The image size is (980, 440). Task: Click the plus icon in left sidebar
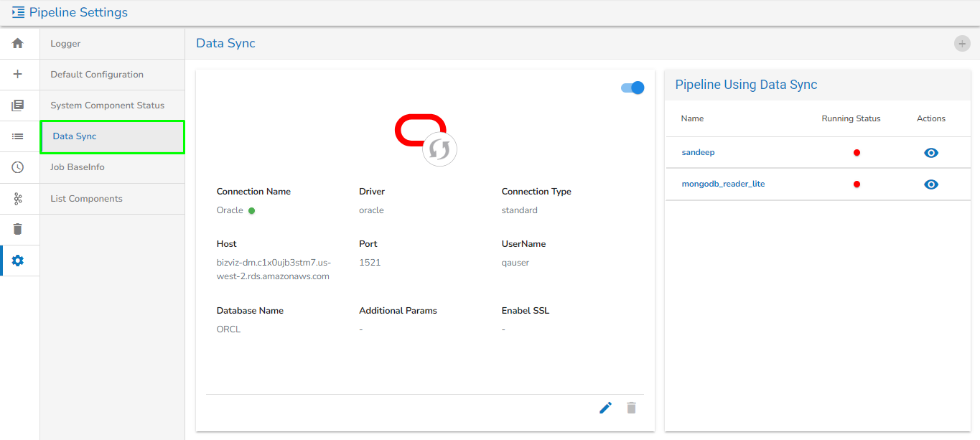(18, 74)
